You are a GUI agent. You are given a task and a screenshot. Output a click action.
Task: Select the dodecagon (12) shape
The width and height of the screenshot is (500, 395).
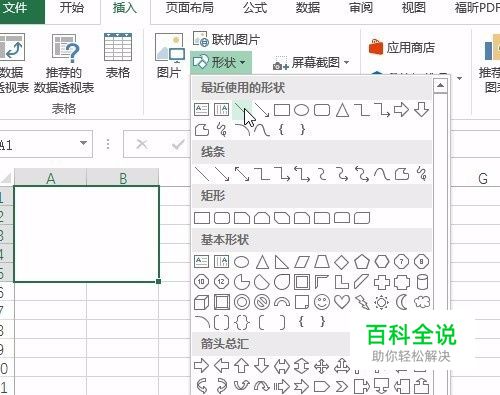[221, 282]
